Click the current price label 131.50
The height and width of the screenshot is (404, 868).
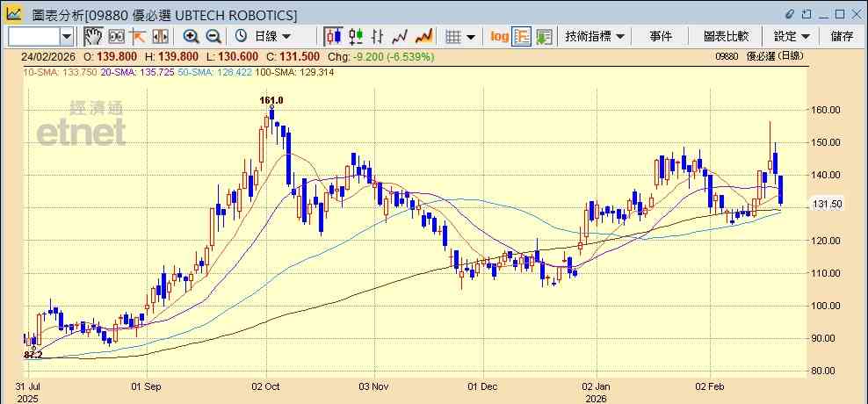[828, 205]
